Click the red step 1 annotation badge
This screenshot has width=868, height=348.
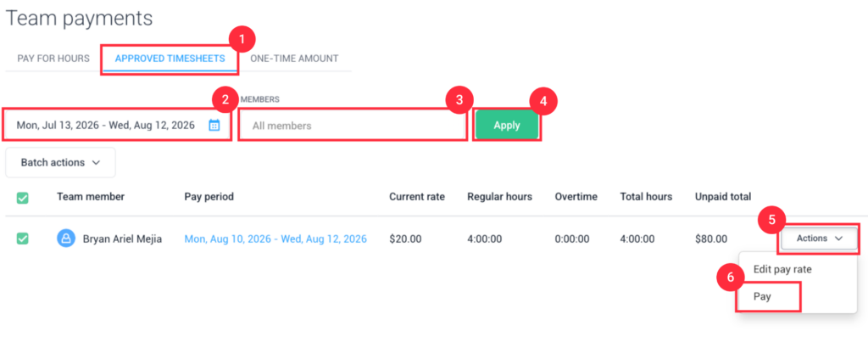tap(242, 42)
